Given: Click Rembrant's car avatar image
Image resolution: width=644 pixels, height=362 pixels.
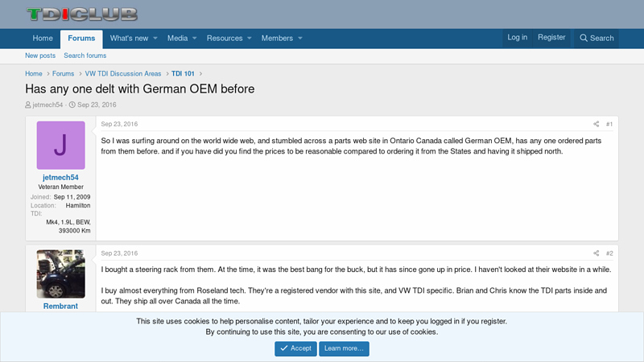Looking at the screenshot, I should point(61,274).
